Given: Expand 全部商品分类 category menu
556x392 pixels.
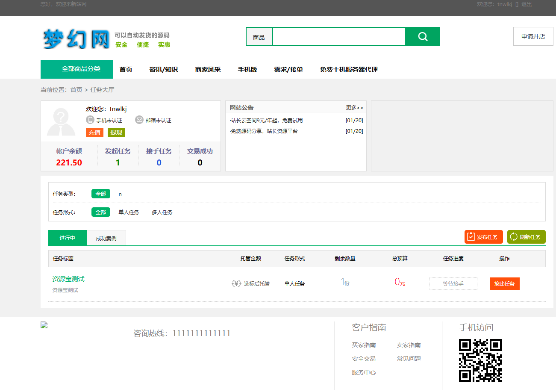Looking at the screenshot, I should tap(77, 69).
